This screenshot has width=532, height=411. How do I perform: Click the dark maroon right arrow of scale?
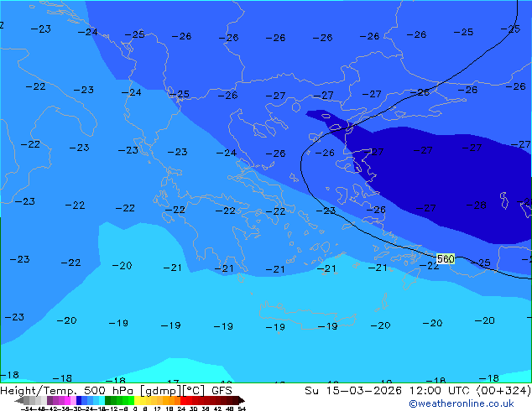242,400
